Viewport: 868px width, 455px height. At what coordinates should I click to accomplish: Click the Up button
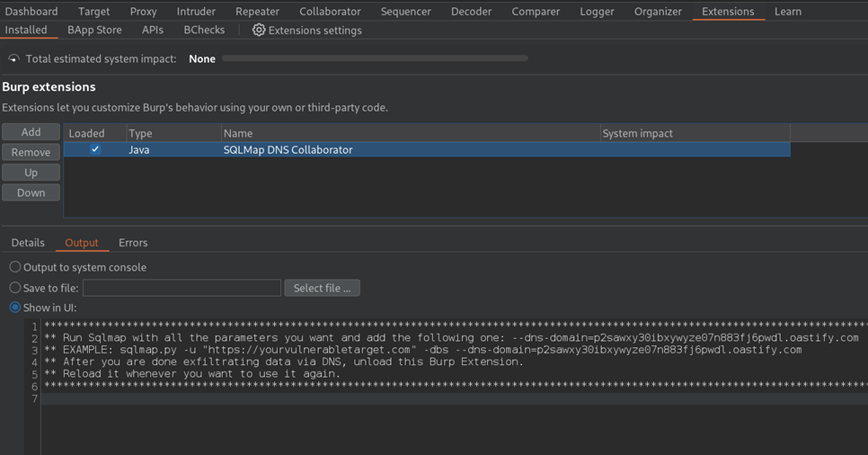click(31, 173)
